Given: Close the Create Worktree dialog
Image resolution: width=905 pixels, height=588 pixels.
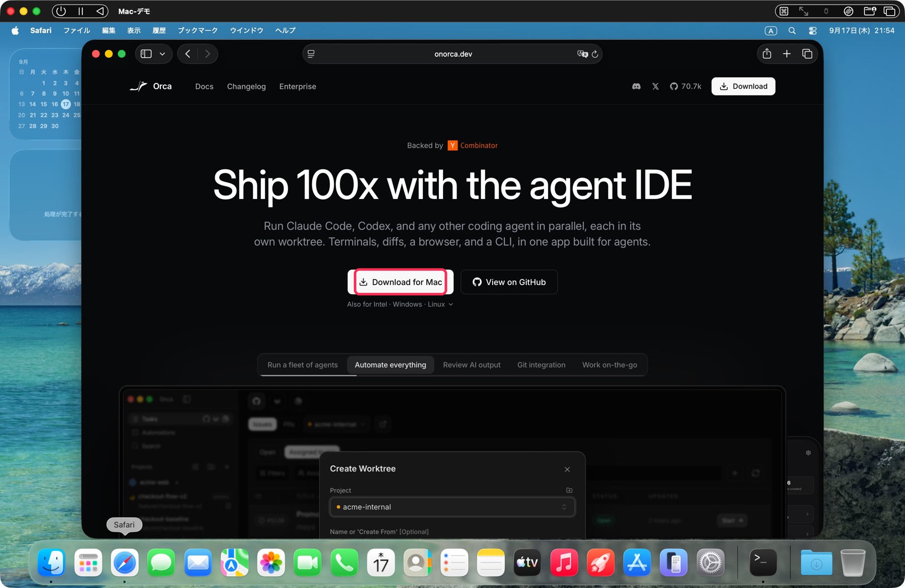Looking at the screenshot, I should click(567, 469).
